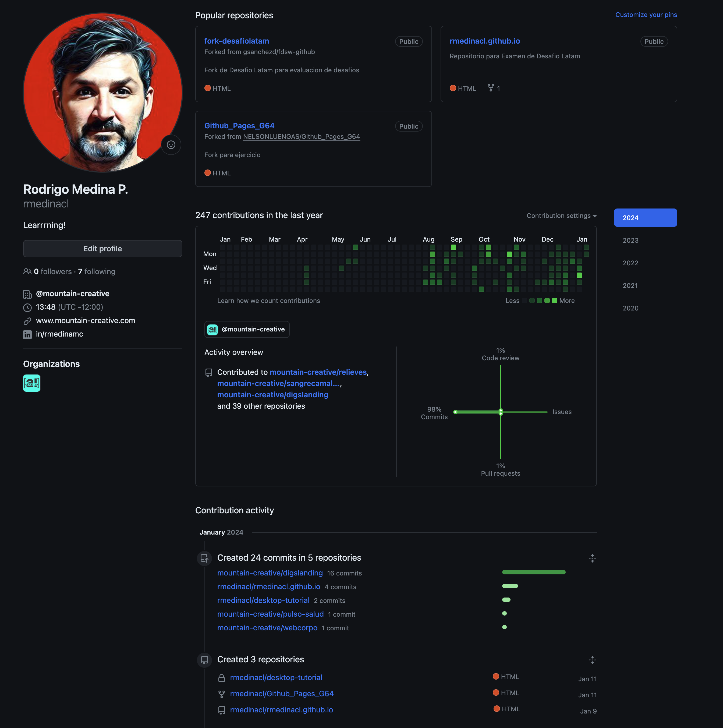Click Learn how we count contributions
Viewport: 723px width, 728px height.
[x=269, y=301]
